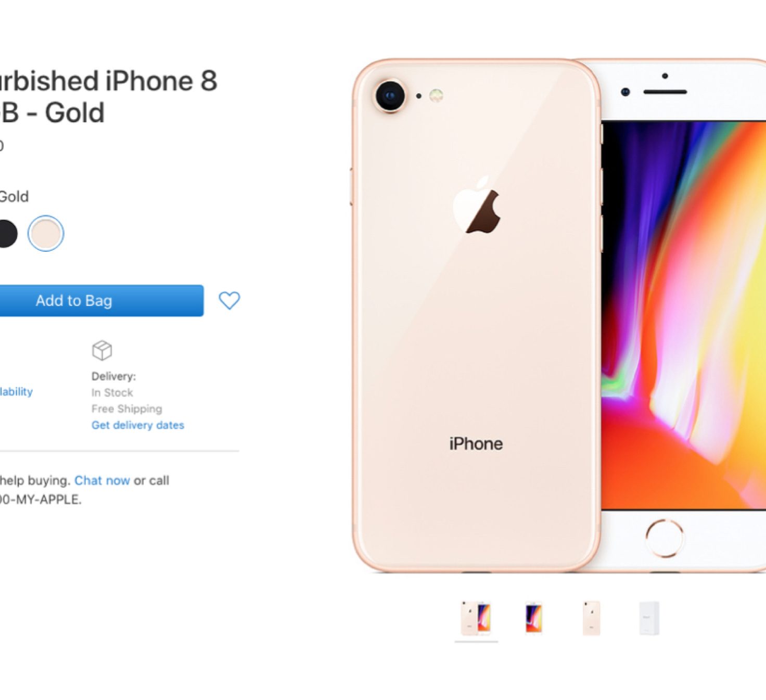Choose the Space Gray color swatch

pyautogui.click(x=5, y=234)
